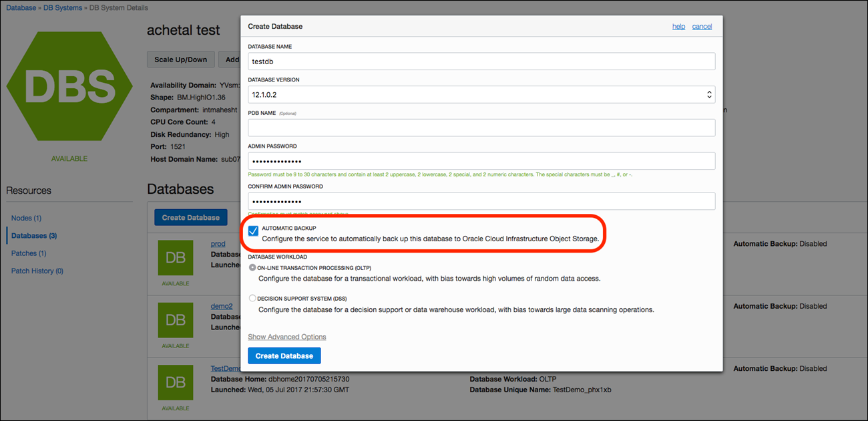Select On-Line Transaction Processing (OLTP) workload

tap(252, 267)
